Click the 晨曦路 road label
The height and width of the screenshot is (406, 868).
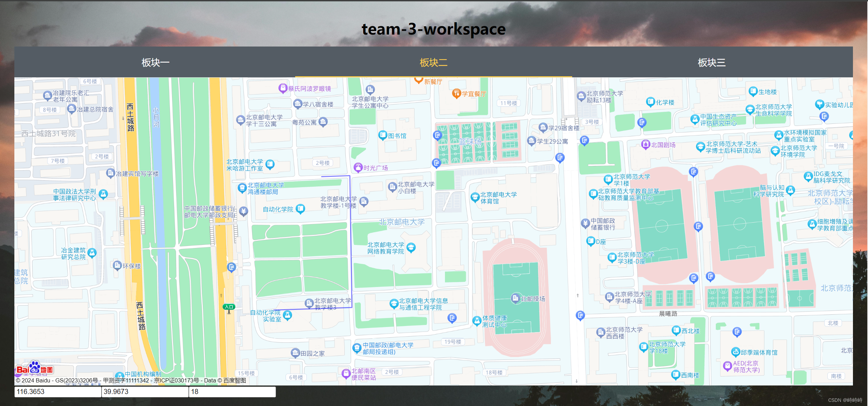point(668,313)
